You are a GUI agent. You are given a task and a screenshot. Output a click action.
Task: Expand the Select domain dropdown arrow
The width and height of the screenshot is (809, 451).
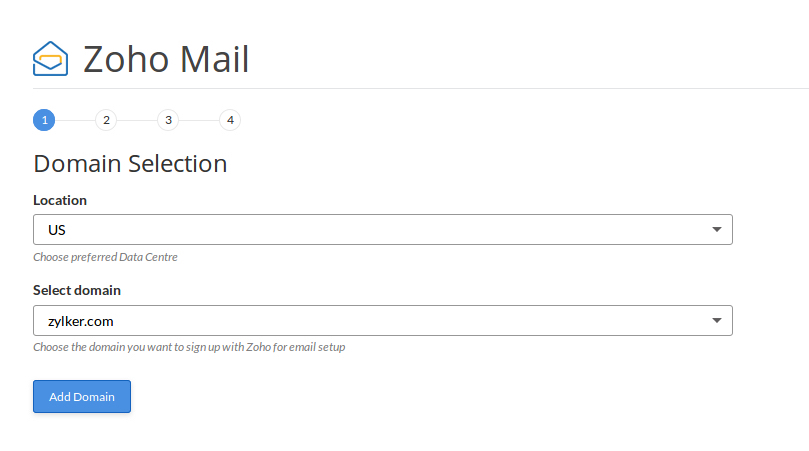tap(716, 320)
